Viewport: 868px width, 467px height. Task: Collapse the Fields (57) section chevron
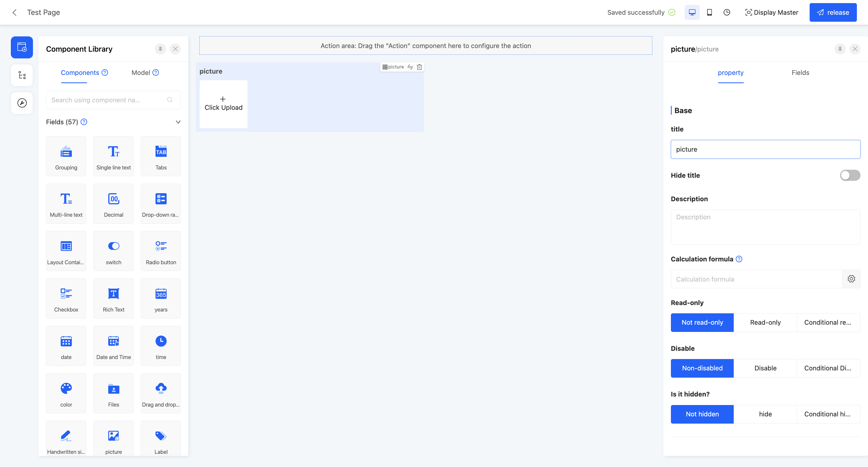[x=178, y=122]
